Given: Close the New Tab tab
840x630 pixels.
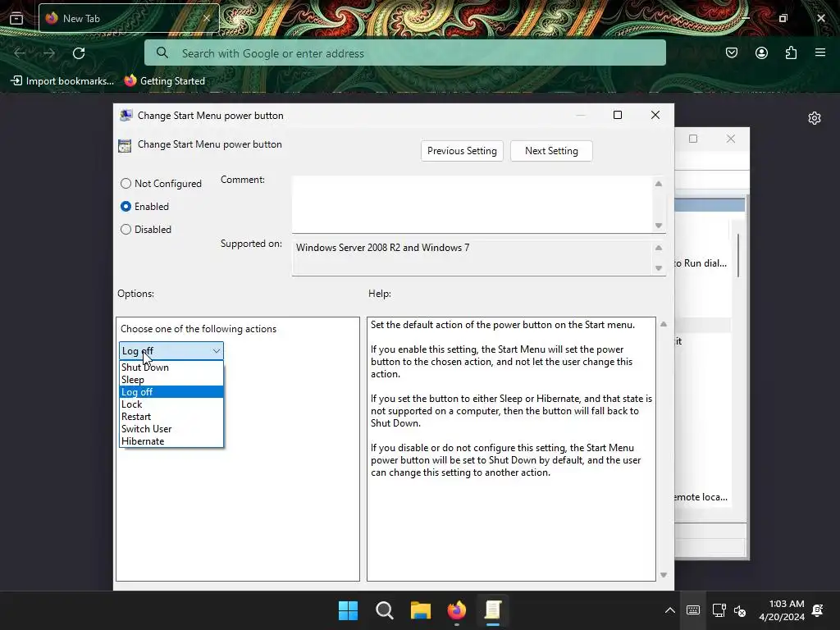Looking at the screenshot, I should [207, 18].
